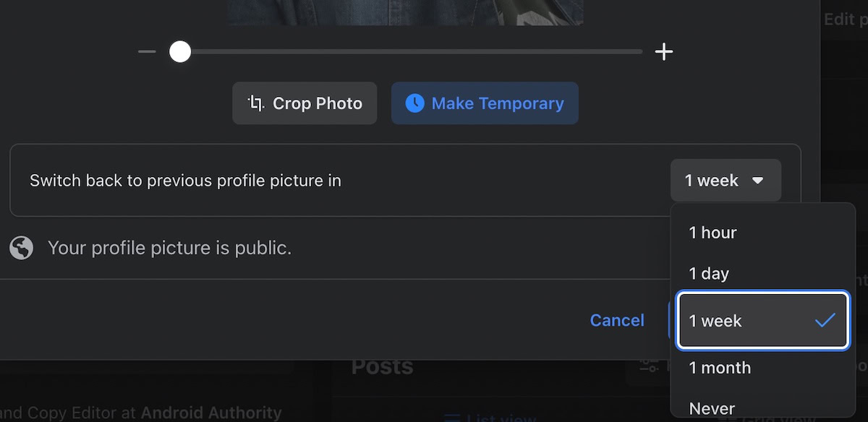Click the profile photo preview image
Screen dimensions: 868x422
pos(405,11)
